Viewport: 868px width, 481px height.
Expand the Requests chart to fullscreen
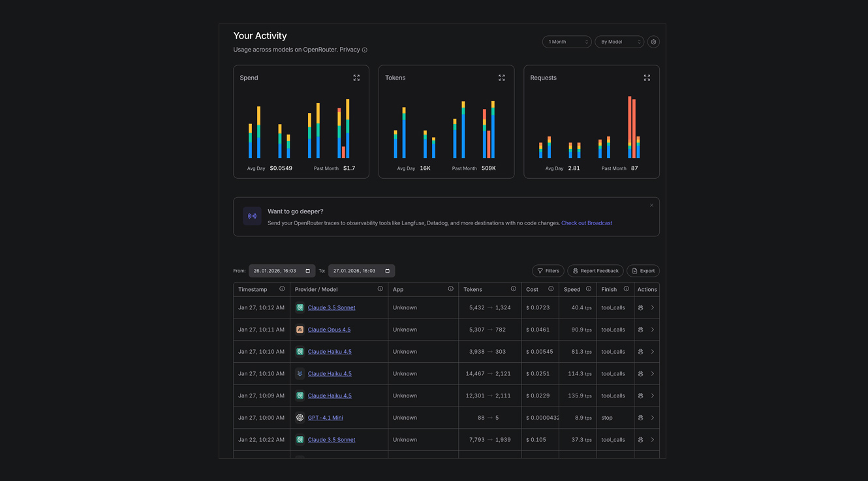647,78
